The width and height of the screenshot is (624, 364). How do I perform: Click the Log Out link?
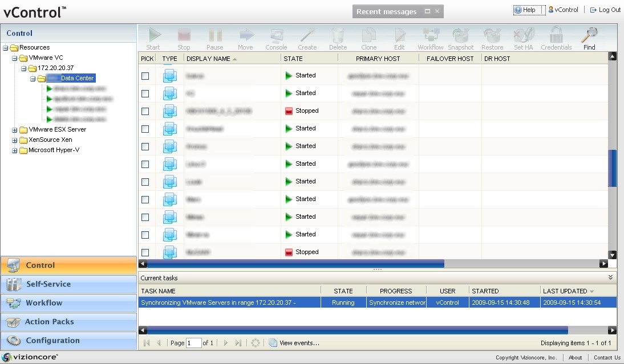tap(605, 10)
